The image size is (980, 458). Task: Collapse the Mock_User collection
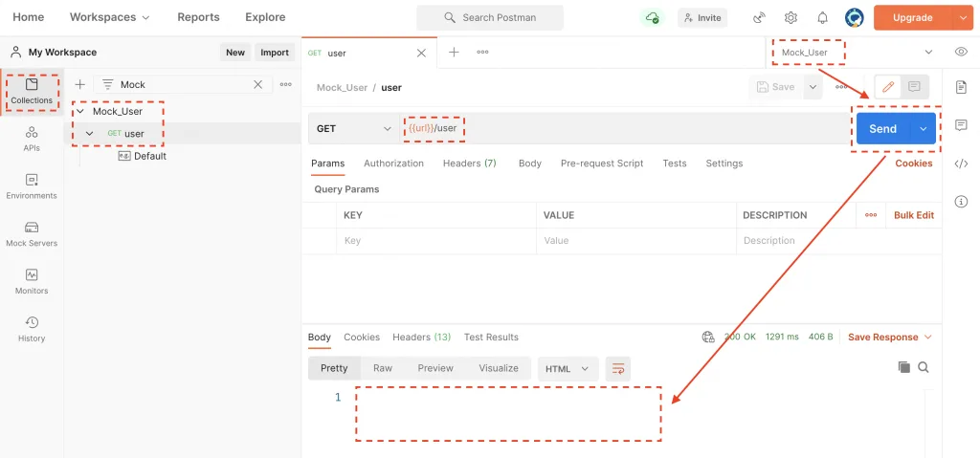pos(80,111)
